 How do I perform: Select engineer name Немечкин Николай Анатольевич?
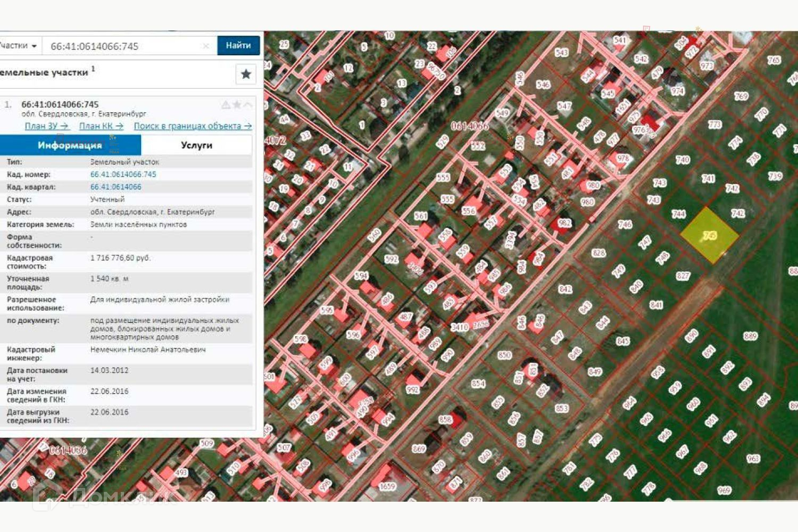pos(148,350)
